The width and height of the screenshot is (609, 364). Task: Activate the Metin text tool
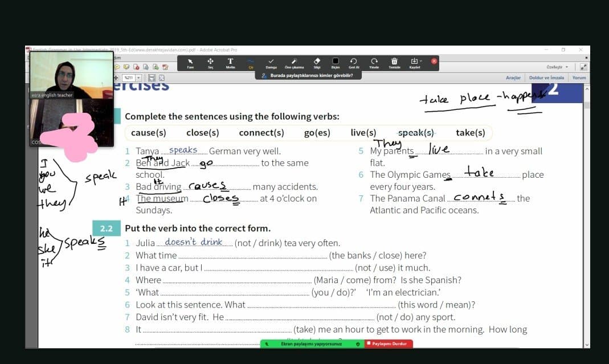(230, 63)
